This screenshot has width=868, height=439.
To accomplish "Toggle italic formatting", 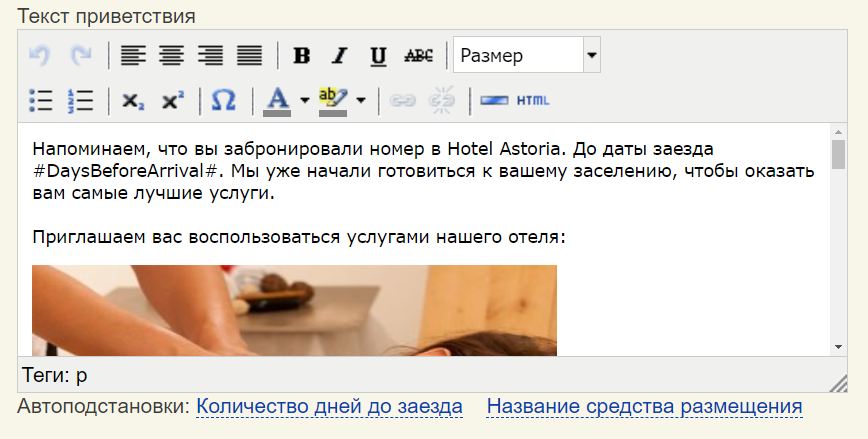I will pos(340,55).
